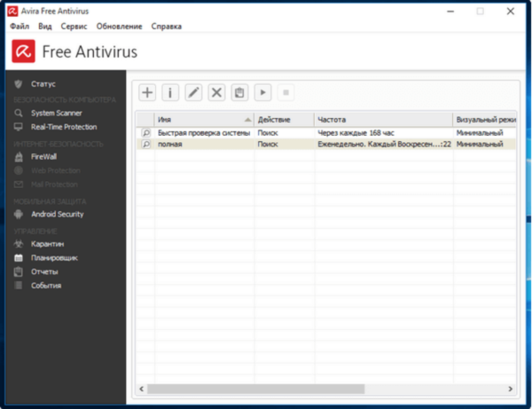Click the horizontal scrollbar left arrow

tap(142, 389)
